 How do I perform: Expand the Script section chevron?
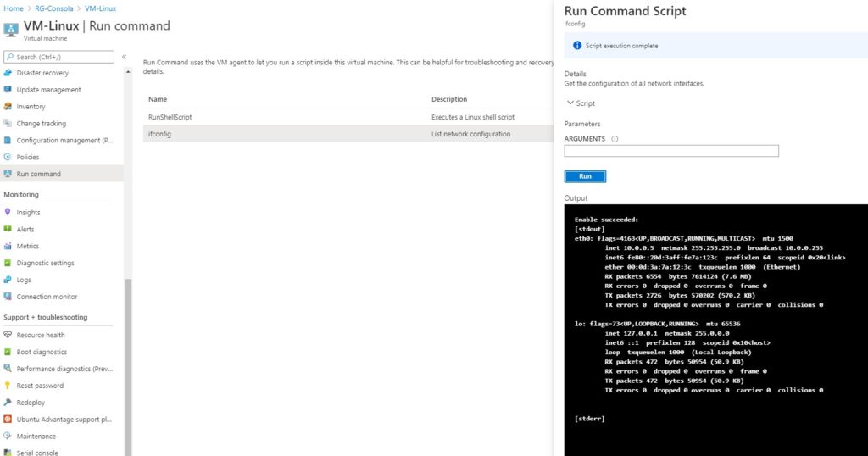[570, 103]
